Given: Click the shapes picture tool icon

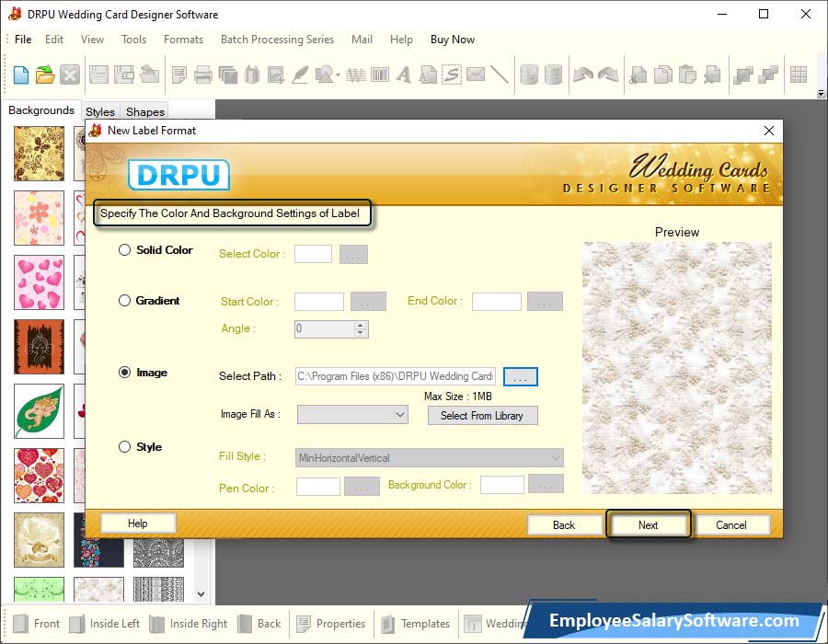Looking at the screenshot, I should pyautogui.click(x=324, y=75).
